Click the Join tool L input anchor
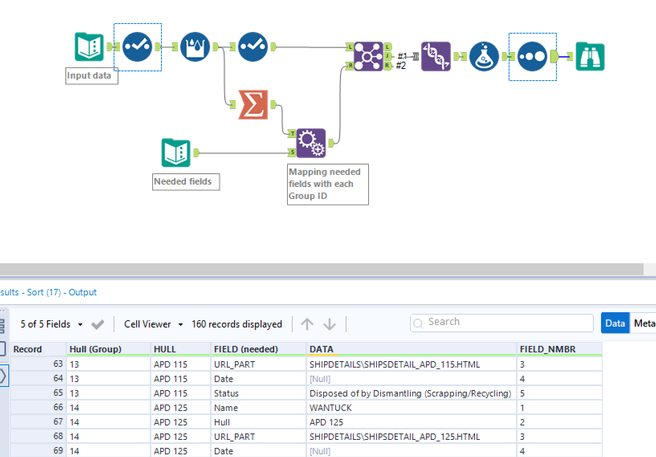Image resolution: width=656 pixels, height=457 pixels. [349, 47]
